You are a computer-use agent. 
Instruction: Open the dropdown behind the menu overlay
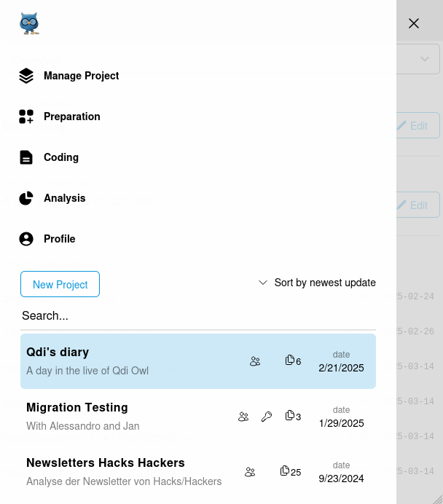(424, 59)
